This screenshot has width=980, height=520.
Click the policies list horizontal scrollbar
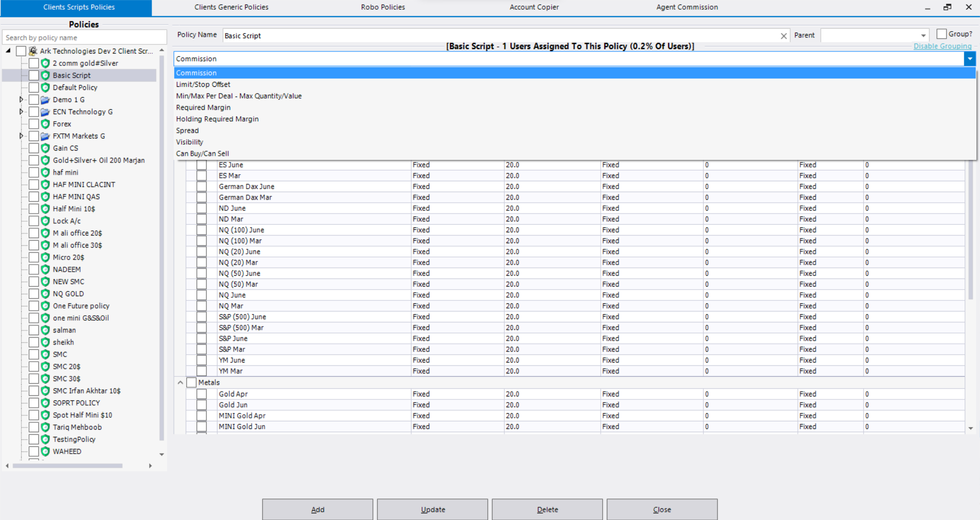pos(67,466)
